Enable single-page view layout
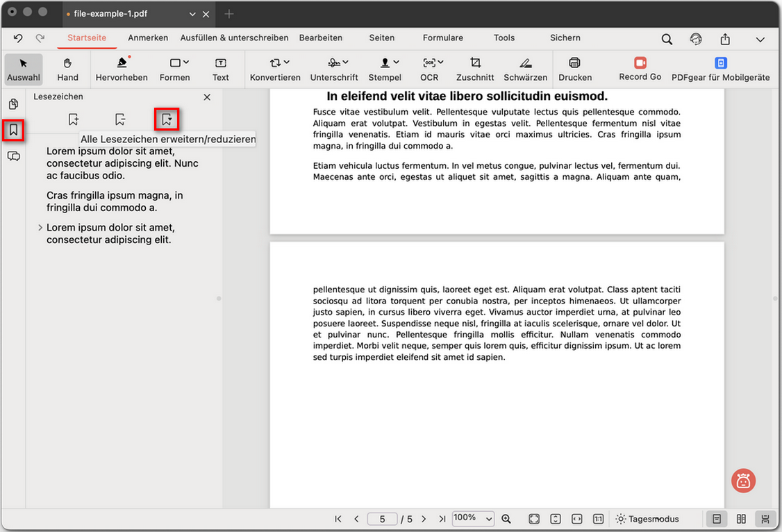This screenshot has height=532, width=782. 716,519
